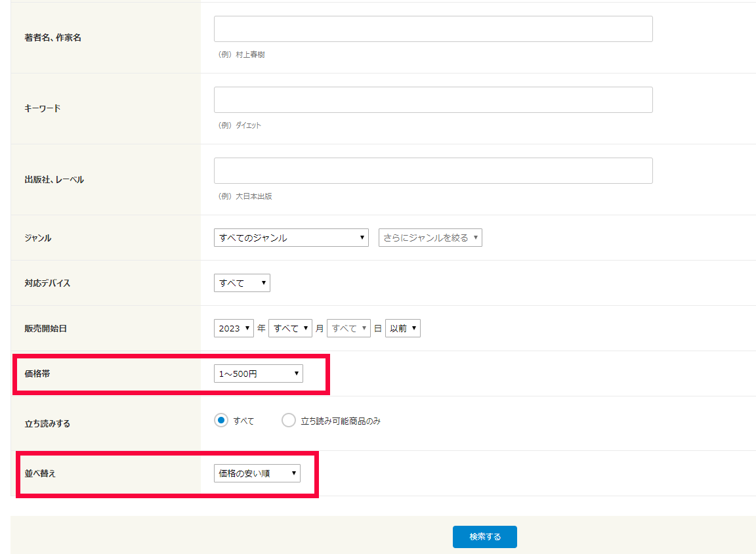The height and width of the screenshot is (554, 756).
Task: Expand the month dropdown before 月
Action: click(x=290, y=328)
